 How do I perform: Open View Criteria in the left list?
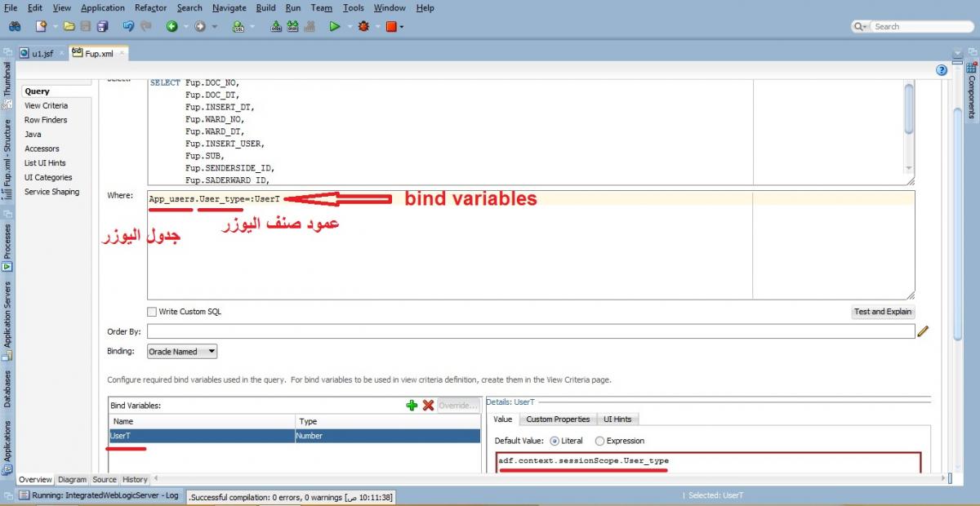click(x=46, y=105)
